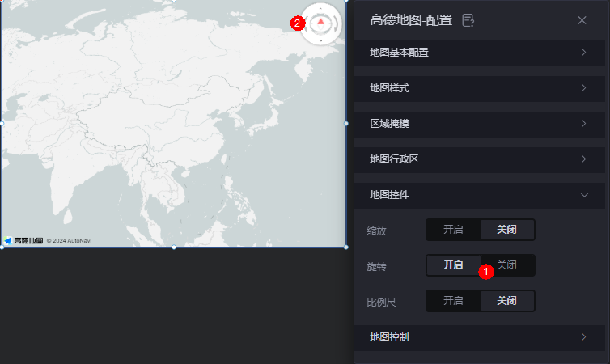
Task: Click the 旋转 label
Action: (376, 267)
